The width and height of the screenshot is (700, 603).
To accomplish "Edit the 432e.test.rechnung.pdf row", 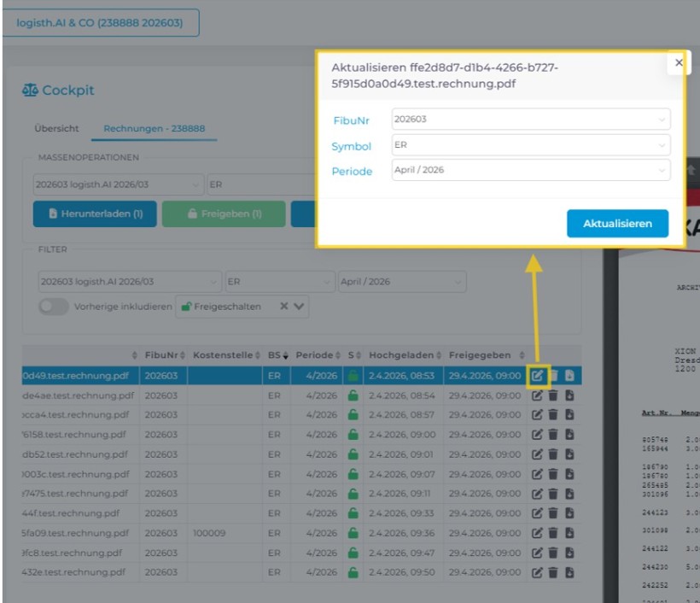I will click(537, 572).
